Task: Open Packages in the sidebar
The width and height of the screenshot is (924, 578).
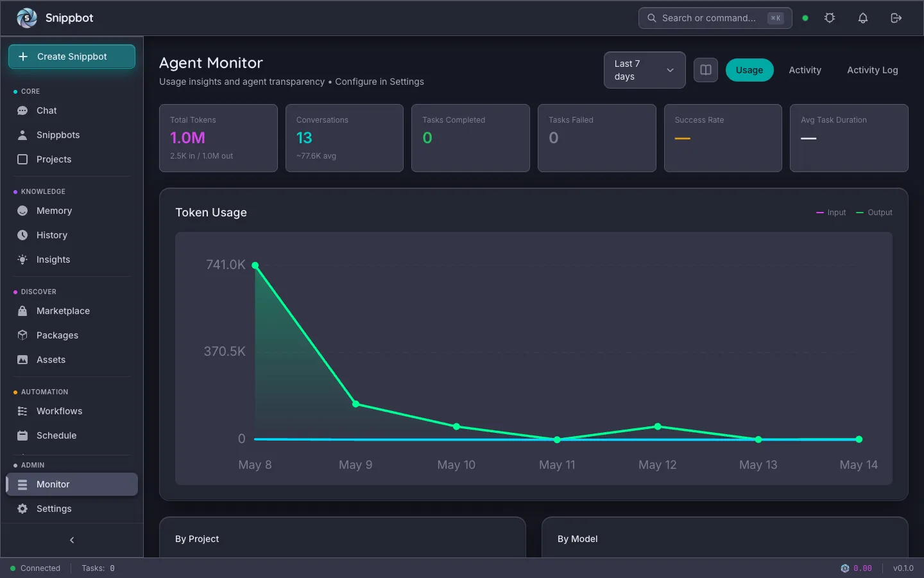Action: [x=72, y=335]
